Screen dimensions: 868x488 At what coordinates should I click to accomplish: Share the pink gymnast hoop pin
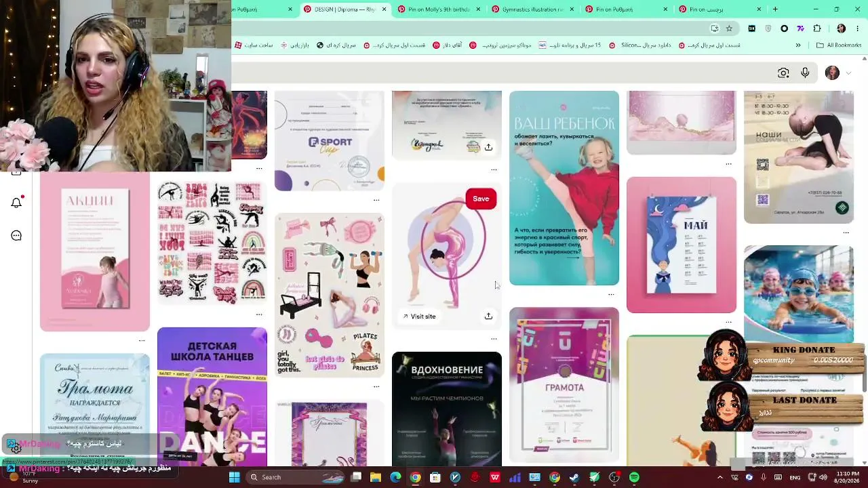click(x=488, y=317)
